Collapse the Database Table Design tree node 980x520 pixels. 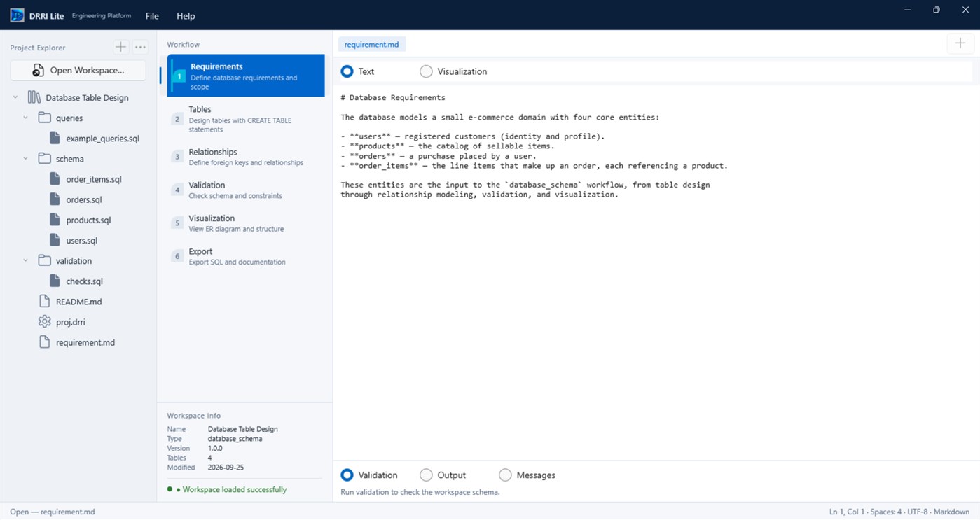pos(15,97)
